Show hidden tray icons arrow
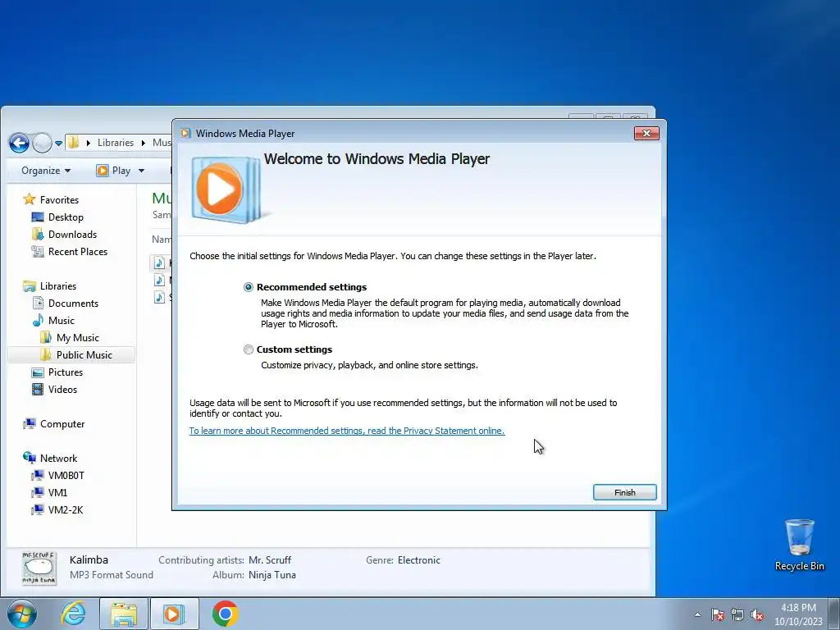The image size is (840, 630). click(x=697, y=614)
